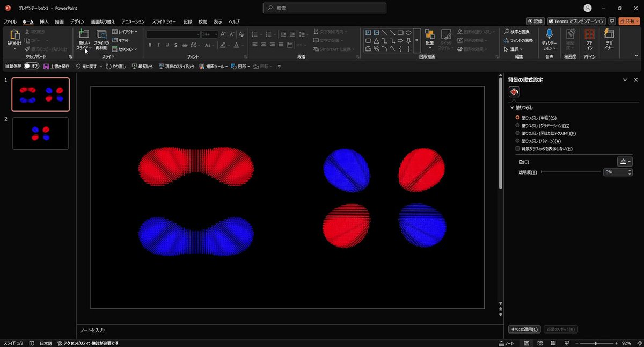Open the Transitions (画面切り替え) tab
This screenshot has height=347, width=644.
(x=103, y=21)
